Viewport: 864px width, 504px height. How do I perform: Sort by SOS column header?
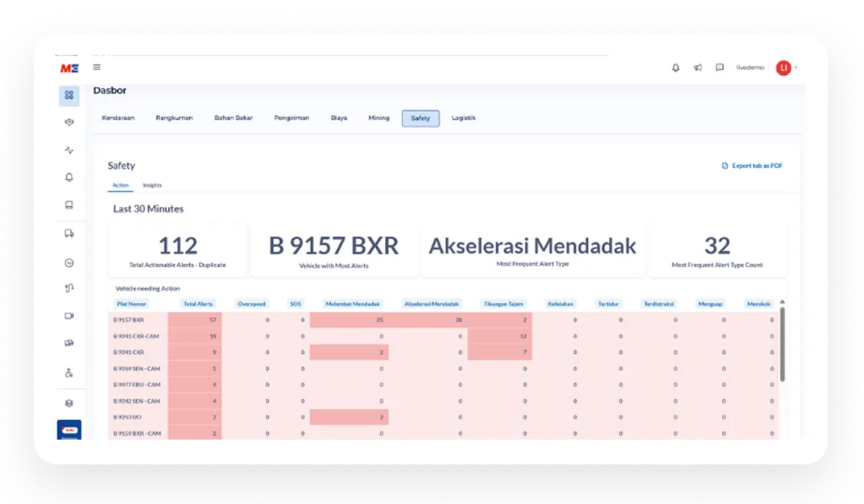point(296,304)
